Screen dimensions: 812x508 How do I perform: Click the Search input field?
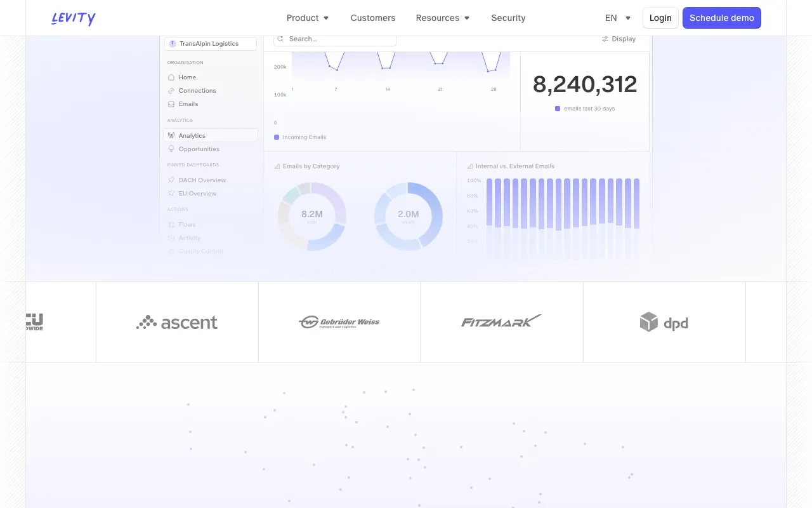click(335, 39)
